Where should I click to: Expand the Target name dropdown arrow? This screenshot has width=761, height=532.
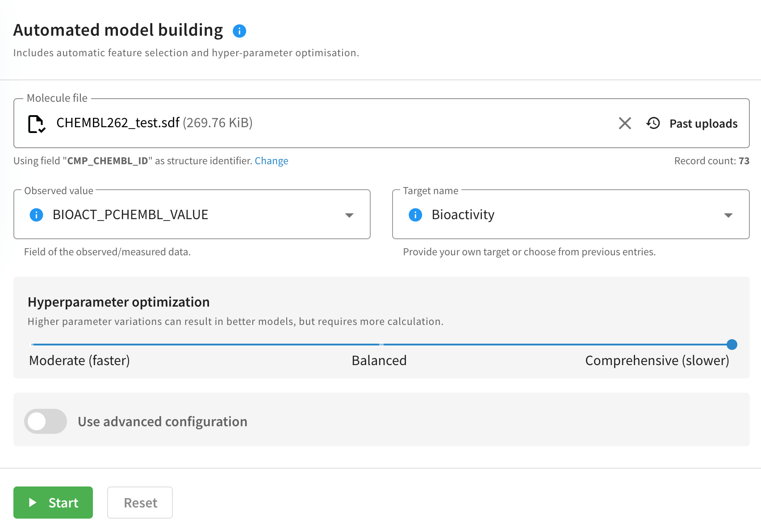click(x=728, y=215)
